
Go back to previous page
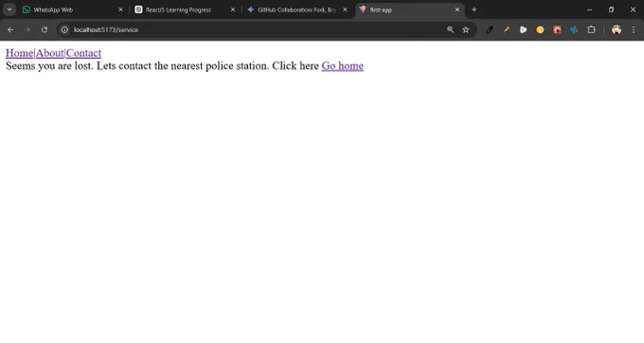click(10, 29)
